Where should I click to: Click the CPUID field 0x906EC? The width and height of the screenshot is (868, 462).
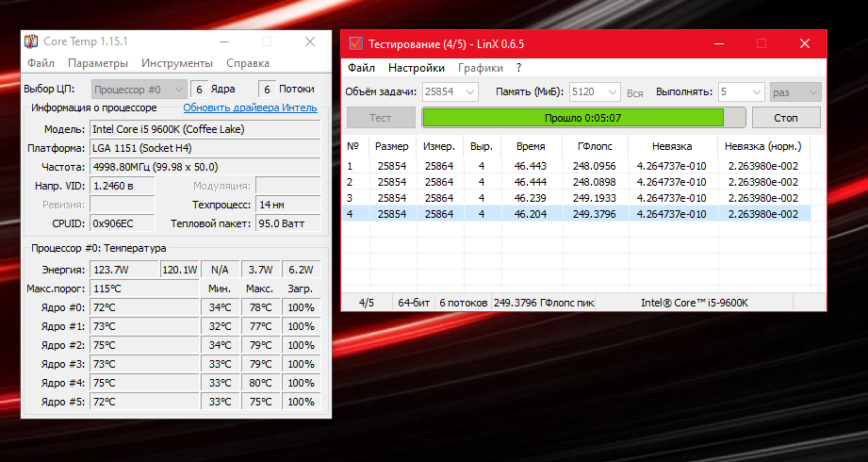123,223
